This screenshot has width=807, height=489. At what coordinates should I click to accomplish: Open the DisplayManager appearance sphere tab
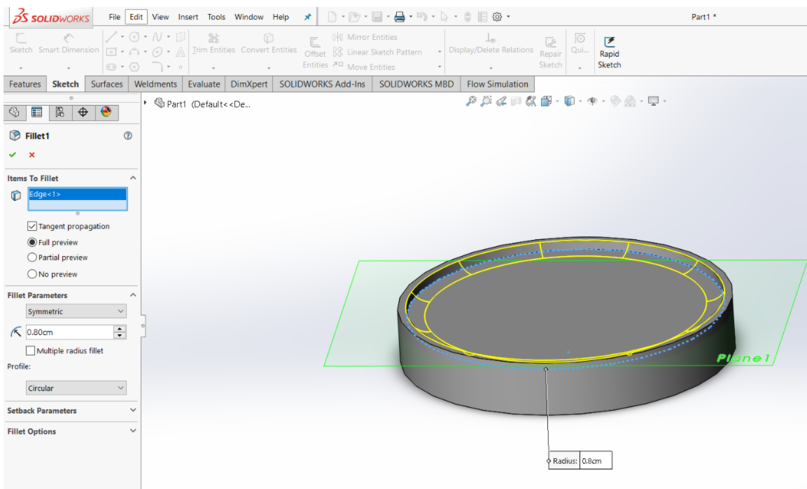pos(106,113)
